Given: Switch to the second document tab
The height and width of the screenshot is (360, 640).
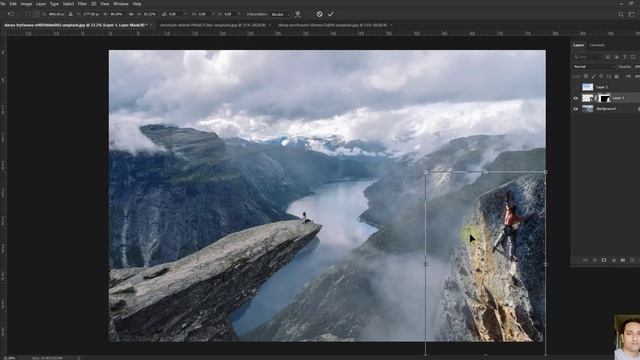Looking at the screenshot, I should [212, 25].
